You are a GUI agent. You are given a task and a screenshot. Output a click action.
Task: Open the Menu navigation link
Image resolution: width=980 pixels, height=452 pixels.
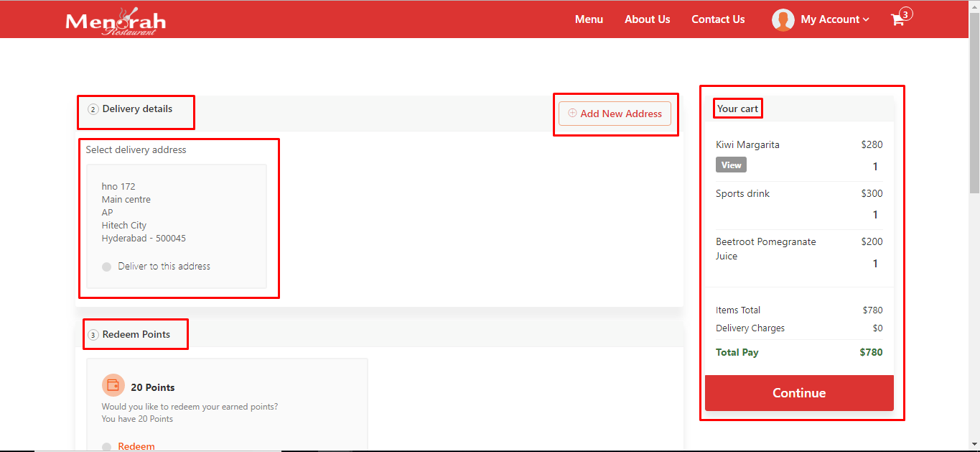point(589,19)
